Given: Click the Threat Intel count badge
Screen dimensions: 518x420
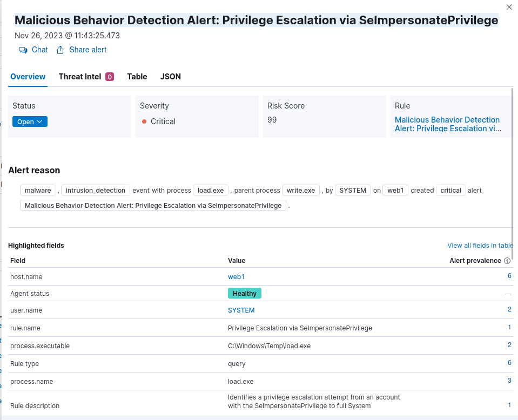Looking at the screenshot, I should click(110, 77).
